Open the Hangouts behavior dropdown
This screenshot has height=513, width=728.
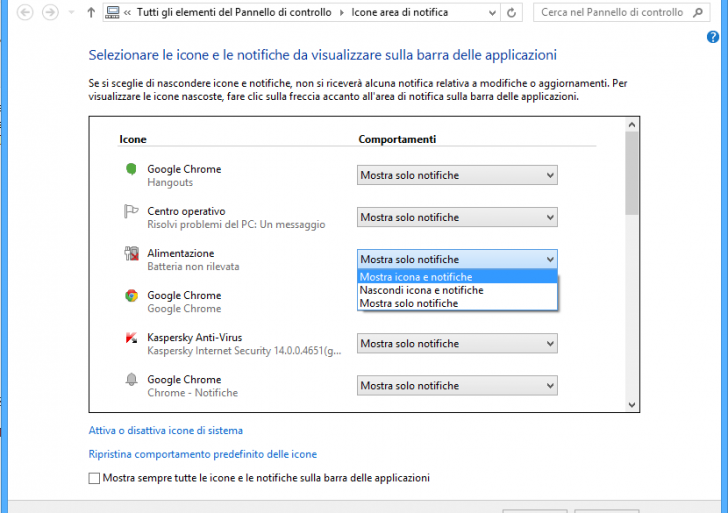pyautogui.click(x=457, y=175)
